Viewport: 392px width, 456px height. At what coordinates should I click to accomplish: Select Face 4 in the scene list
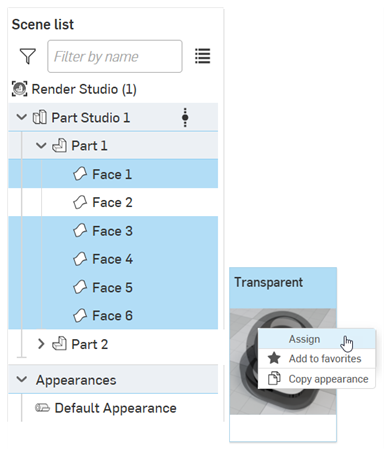113,259
